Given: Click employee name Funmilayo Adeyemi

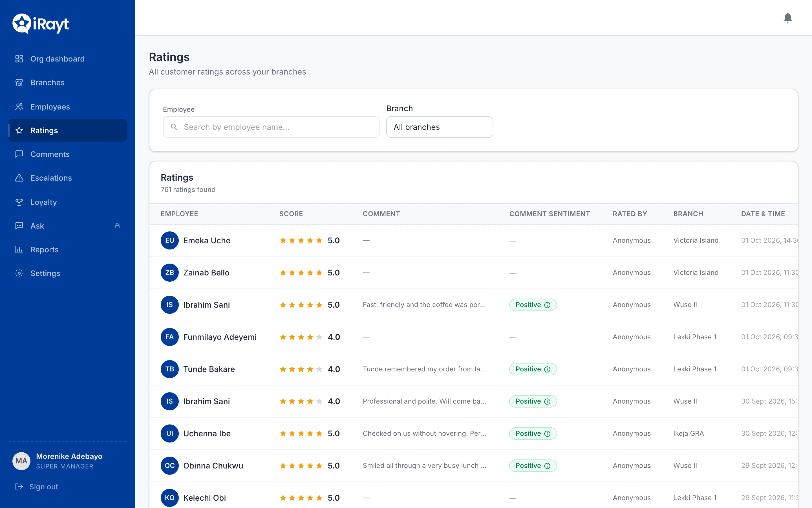Looking at the screenshot, I should 220,337.
